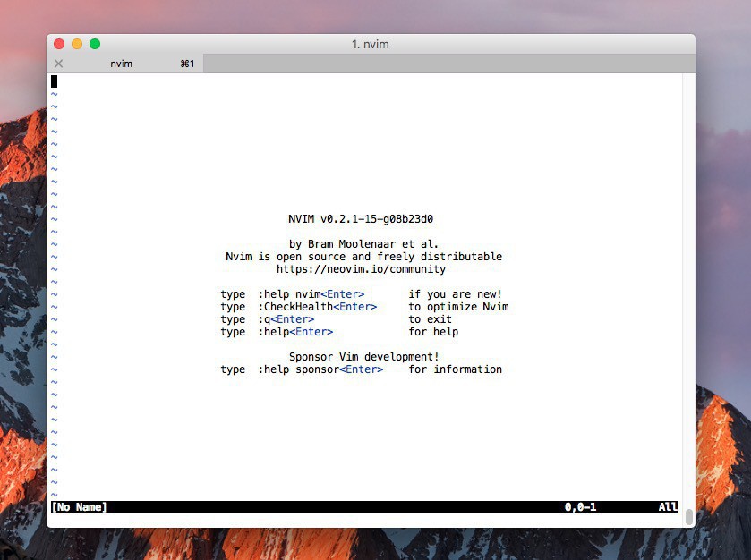Click 'All' in the status line
Image resolution: width=751 pixels, height=560 pixels.
point(668,507)
